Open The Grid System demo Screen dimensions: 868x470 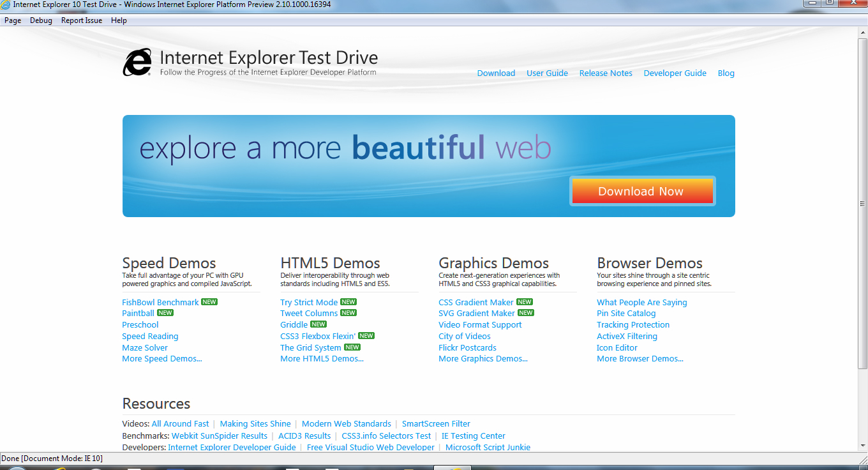click(311, 348)
